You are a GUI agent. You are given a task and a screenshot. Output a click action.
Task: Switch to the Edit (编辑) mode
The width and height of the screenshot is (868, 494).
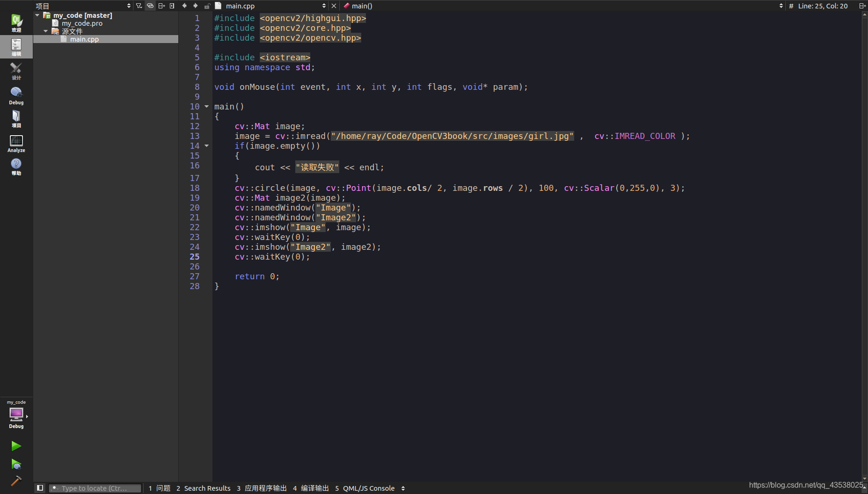coord(16,47)
